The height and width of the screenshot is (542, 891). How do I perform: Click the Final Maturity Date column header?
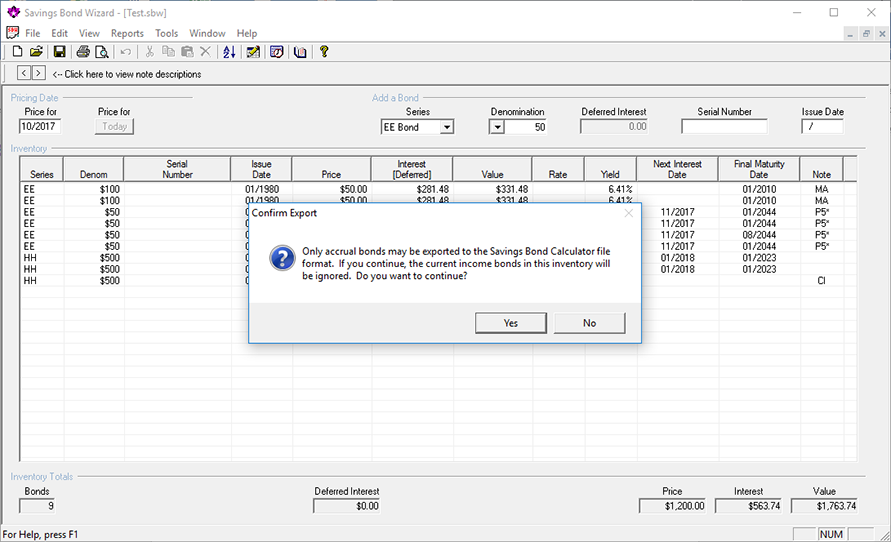(759, 169)
